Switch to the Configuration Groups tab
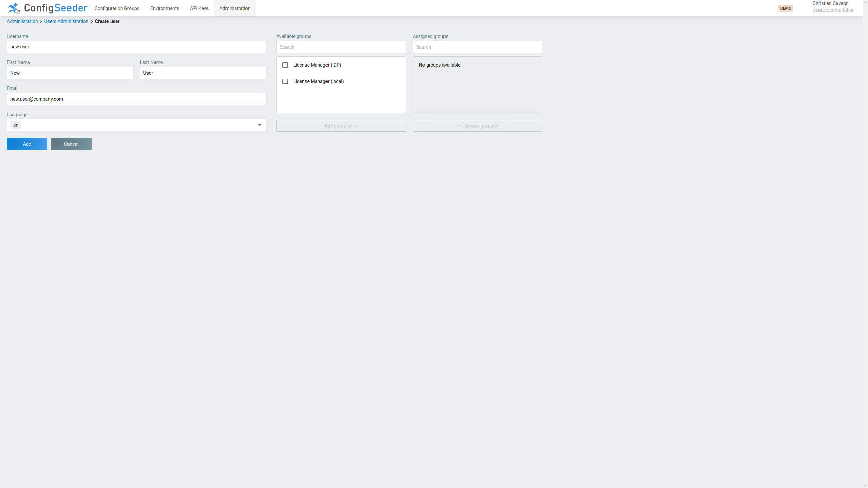The image size is (868, 488). pos(117,8)
